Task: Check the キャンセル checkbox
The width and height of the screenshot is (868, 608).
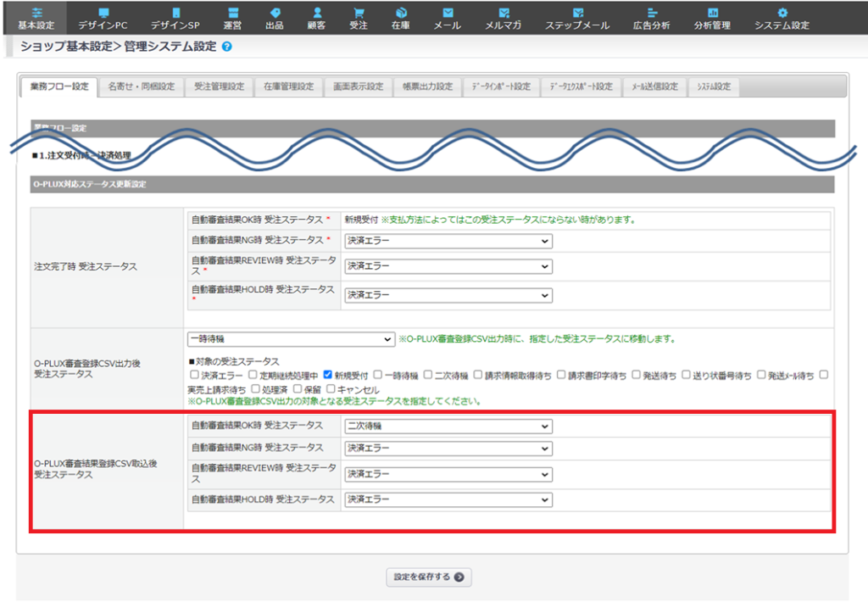Action: 331,388
